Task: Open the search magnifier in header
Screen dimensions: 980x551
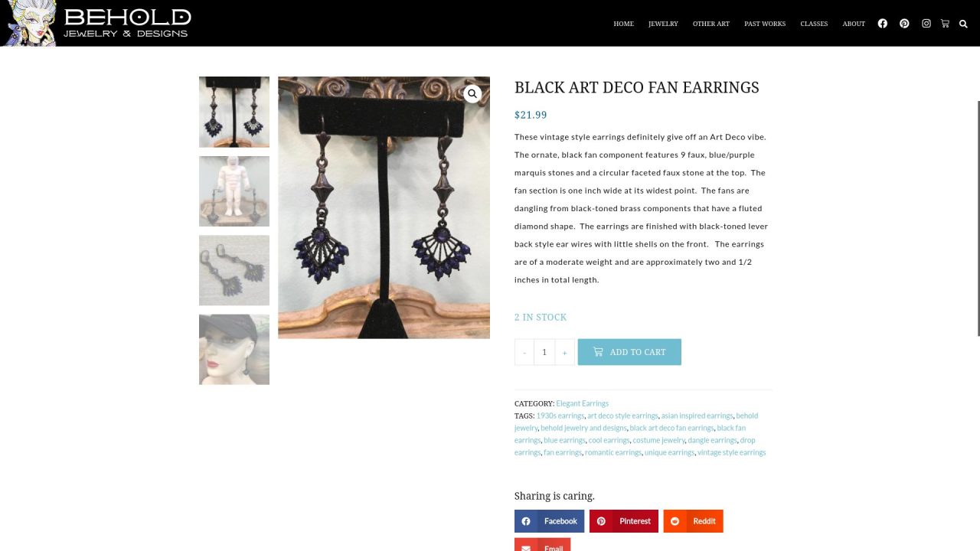Action: click(x=963, y=24)
